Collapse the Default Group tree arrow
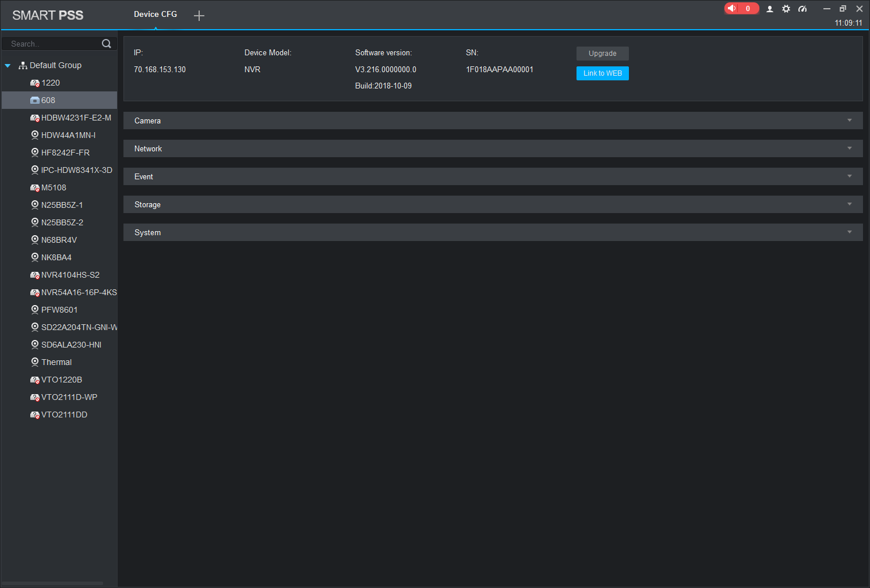The height and width of the screenshot is (588, 870). point(8,66)
